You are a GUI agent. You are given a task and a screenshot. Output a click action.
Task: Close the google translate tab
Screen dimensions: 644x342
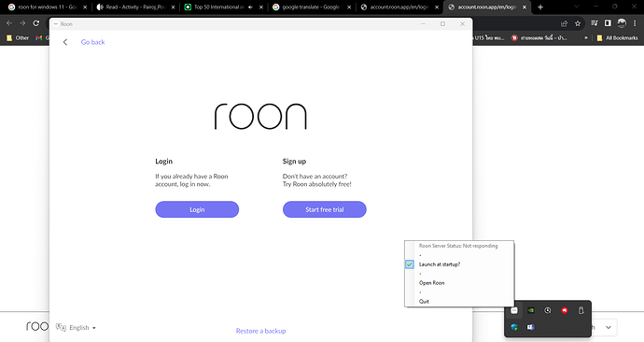(349, 7)
